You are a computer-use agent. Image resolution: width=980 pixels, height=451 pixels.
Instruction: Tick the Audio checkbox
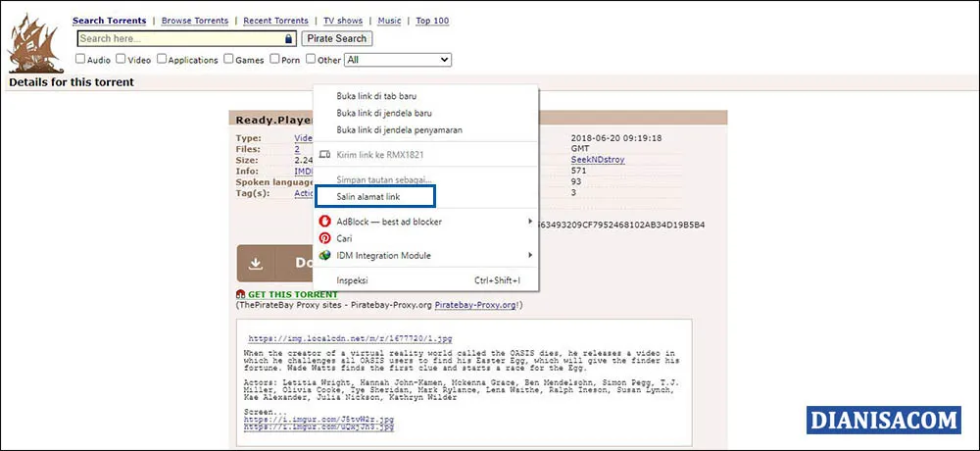click(80, 59)
